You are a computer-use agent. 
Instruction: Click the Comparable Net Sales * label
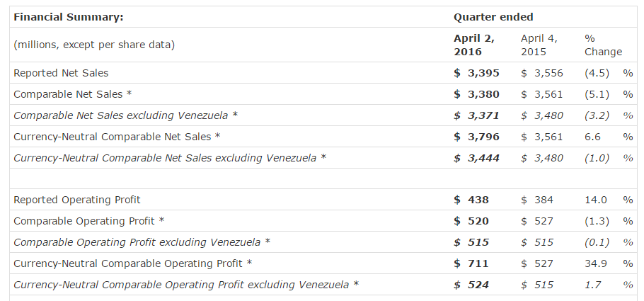tap(73, 94)
